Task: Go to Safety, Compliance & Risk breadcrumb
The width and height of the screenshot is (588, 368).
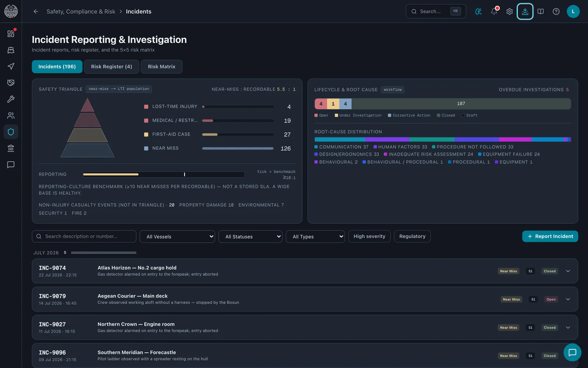Action: 81,11
